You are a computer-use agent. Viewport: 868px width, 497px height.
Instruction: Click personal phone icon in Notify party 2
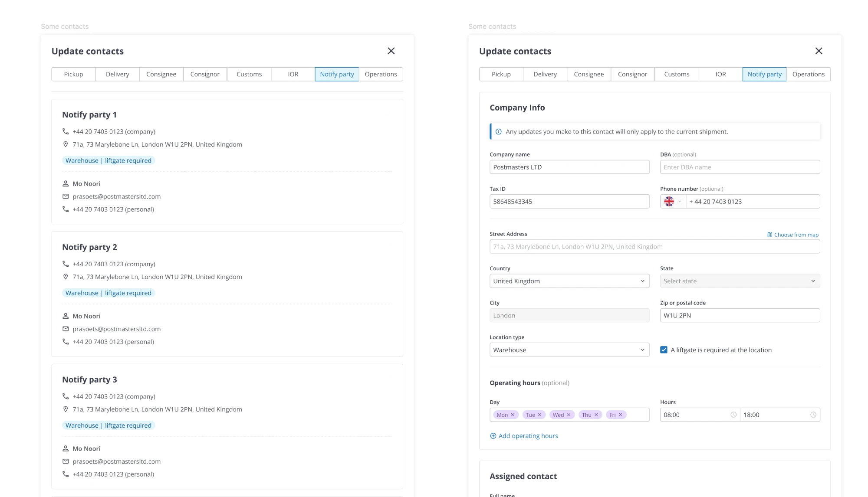66,342
